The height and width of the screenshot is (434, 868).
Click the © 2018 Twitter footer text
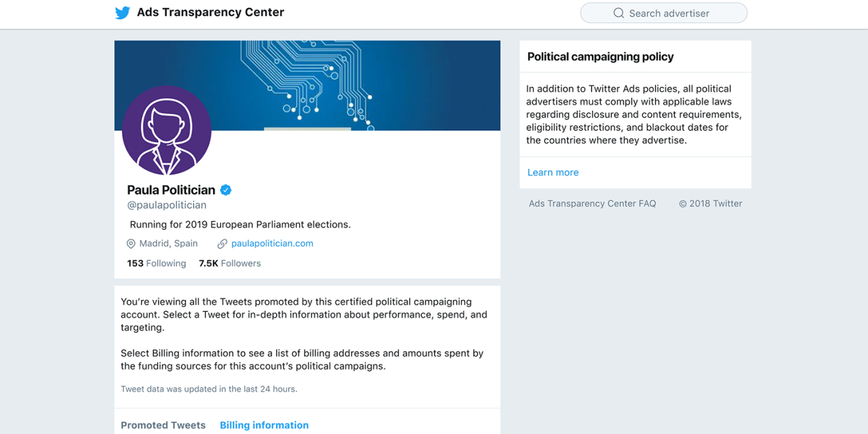coord(710,203)
